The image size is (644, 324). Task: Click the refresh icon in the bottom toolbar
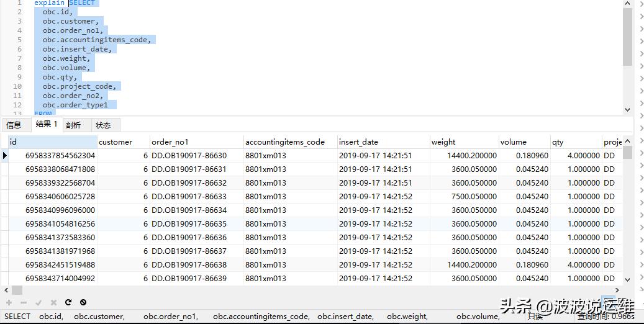click(x=68, y=303)
